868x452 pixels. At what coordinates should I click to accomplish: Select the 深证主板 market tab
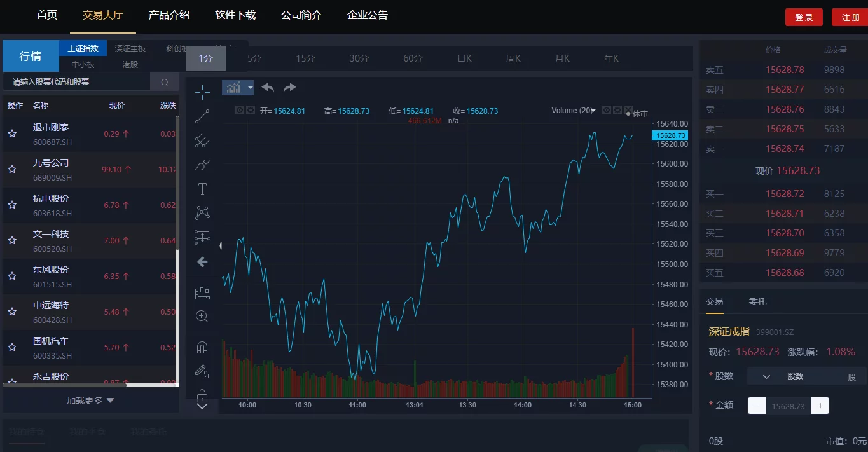click(130, 48)
